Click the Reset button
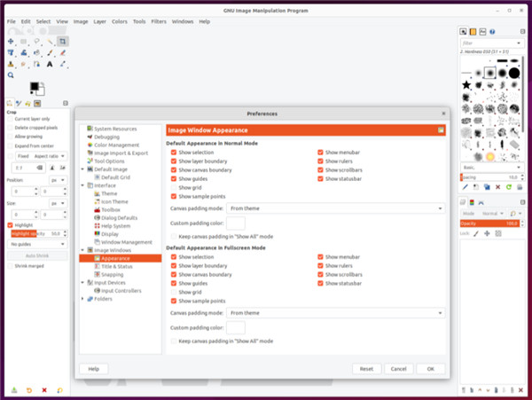Screen dimensions: 532x400 (365, 368)
